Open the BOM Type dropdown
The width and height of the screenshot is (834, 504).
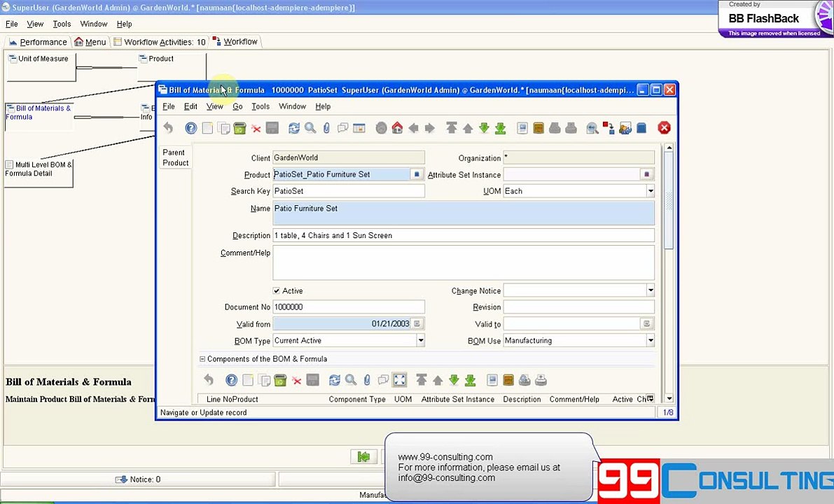[x=420, y=340]
